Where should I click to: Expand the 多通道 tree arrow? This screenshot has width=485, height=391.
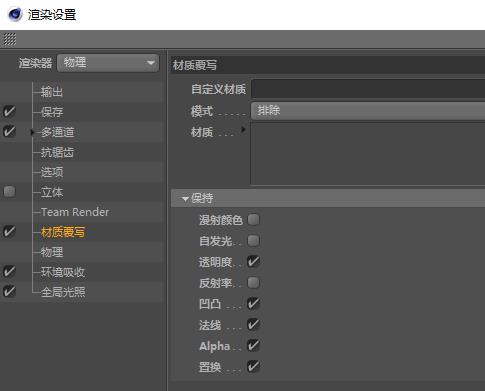tap(32, 132)
